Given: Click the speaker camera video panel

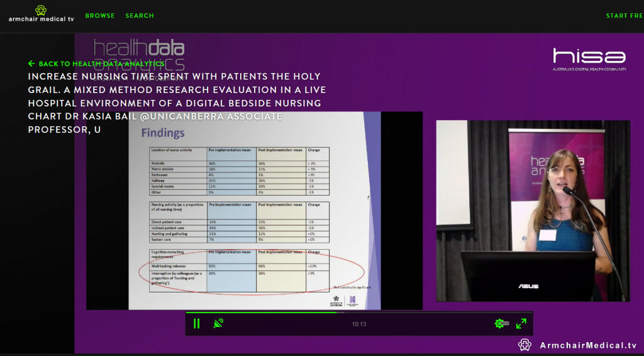Looking at the screenshot, I should pos(533,211).
